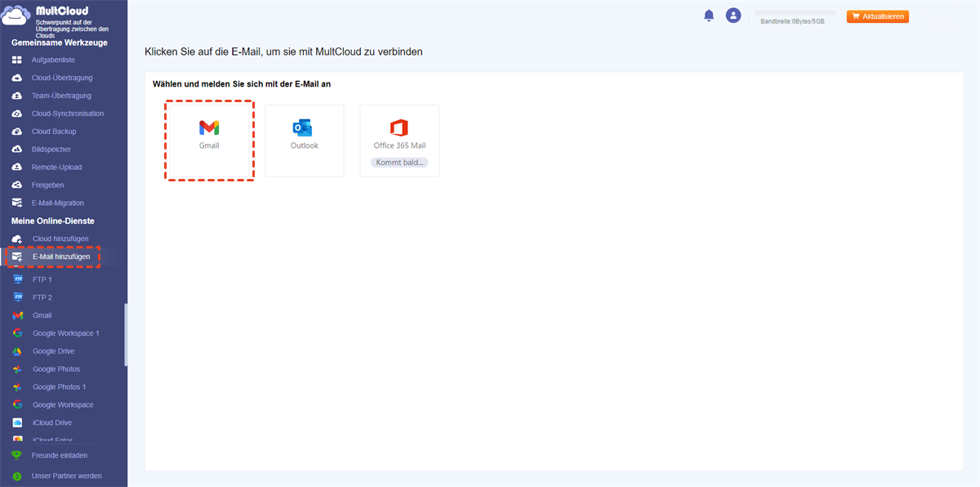Viewport: 980px width, 487px height.
Task: Click the Cloud Backup icon
Action: tap(16, 132)
